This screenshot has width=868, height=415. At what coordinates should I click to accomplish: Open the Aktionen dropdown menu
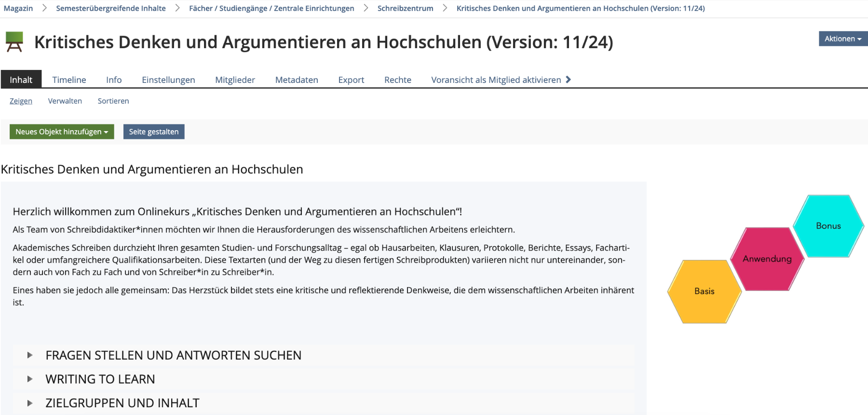tap(842, 39)
